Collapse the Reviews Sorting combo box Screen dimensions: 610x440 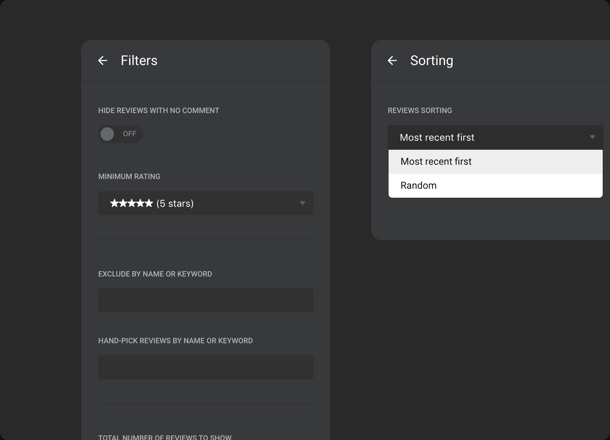495,137
